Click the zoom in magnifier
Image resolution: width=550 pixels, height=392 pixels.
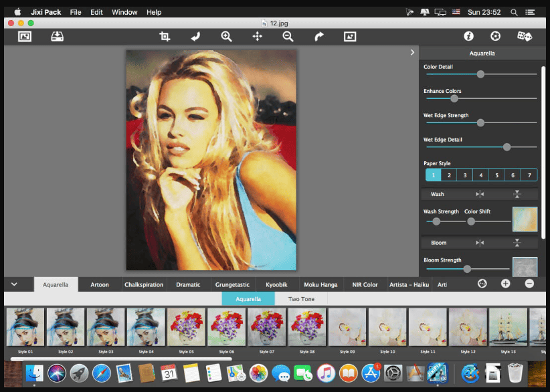click(x=226, y=37)
